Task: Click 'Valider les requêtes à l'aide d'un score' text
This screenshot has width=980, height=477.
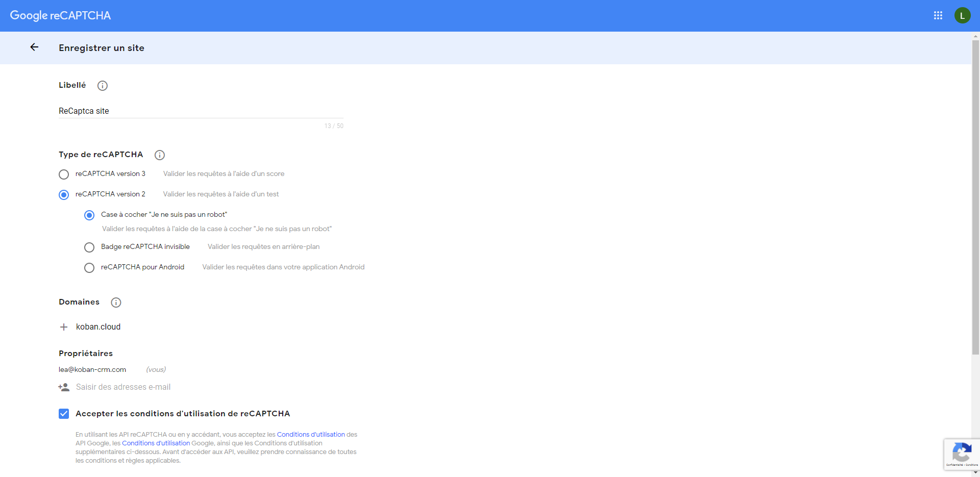Action: tap(224, 174)
